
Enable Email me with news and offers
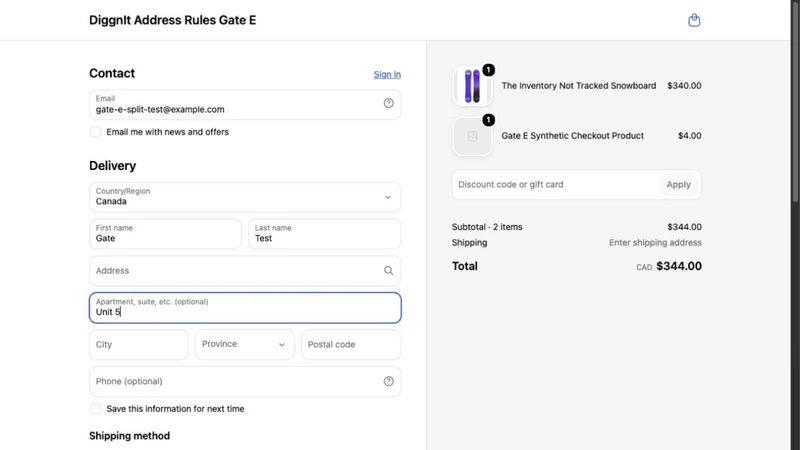[x=95, y=132]
